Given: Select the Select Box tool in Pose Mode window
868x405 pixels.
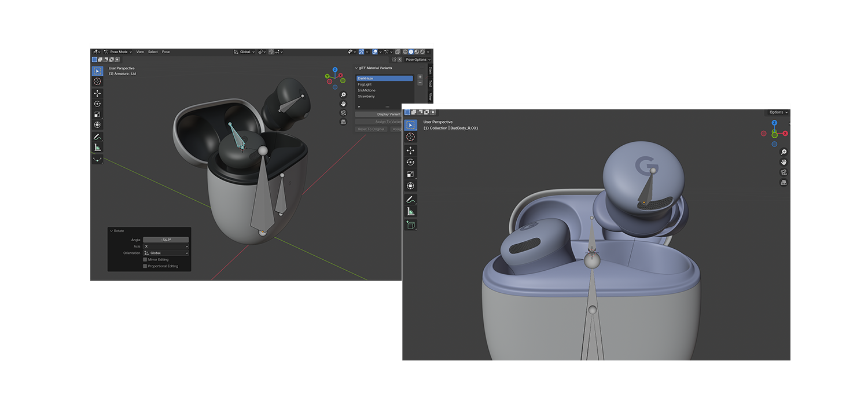Looking at the screenshot, I should click(x=97, y=71).
